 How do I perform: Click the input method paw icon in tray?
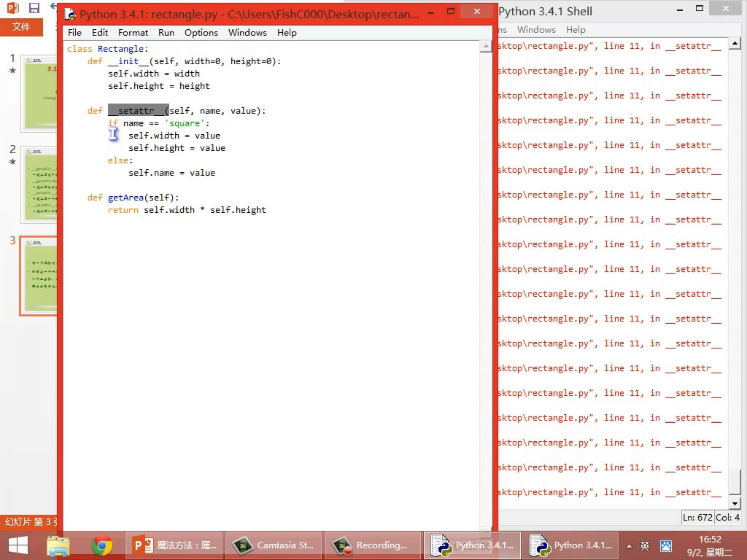[x=665, y=545]
